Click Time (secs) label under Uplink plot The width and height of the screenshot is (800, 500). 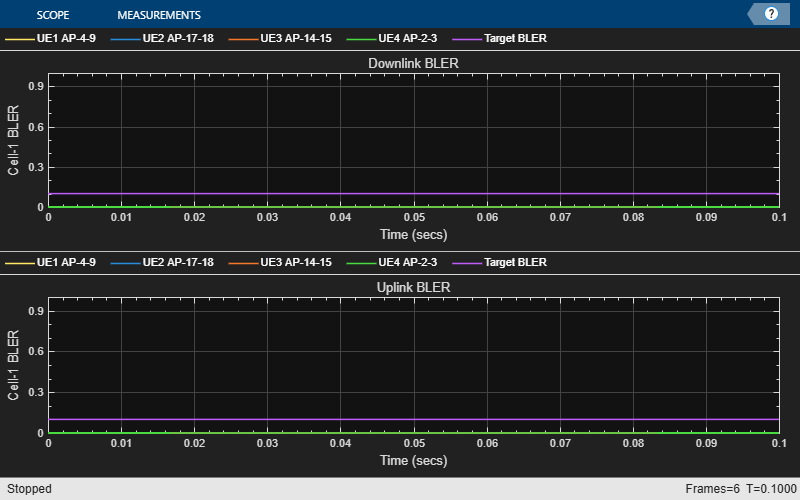(x=414, y=461)
